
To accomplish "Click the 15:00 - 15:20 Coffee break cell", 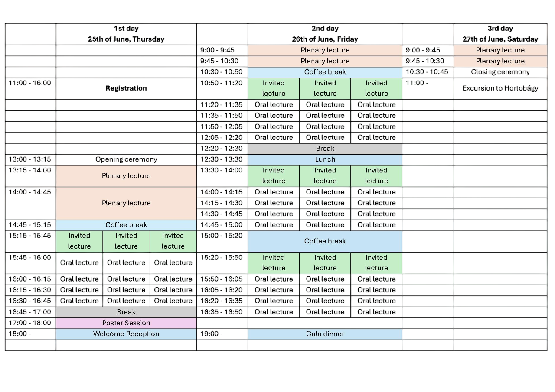I will 325,241.
